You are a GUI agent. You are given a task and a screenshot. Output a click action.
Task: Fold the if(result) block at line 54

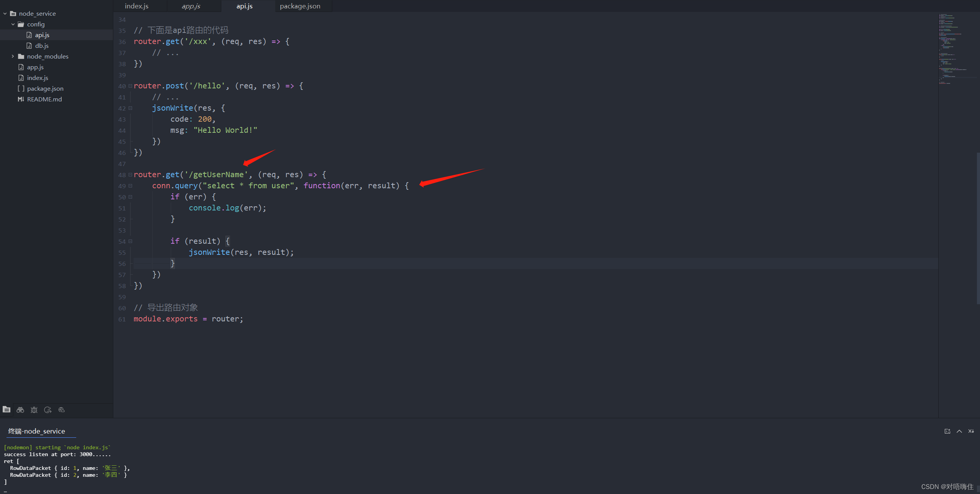coord(131,241)
